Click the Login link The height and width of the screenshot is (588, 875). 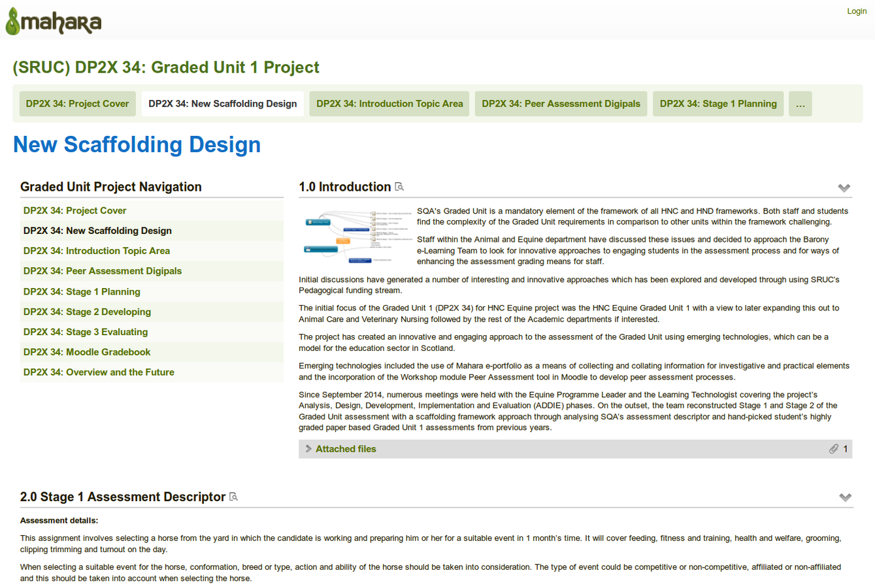[857, 11]
